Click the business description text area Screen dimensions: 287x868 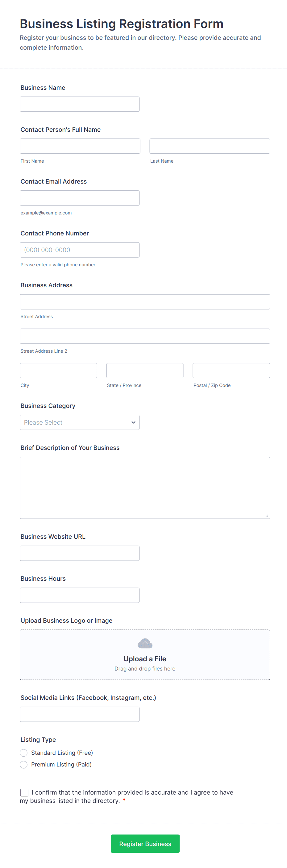(x=145, y=488)
